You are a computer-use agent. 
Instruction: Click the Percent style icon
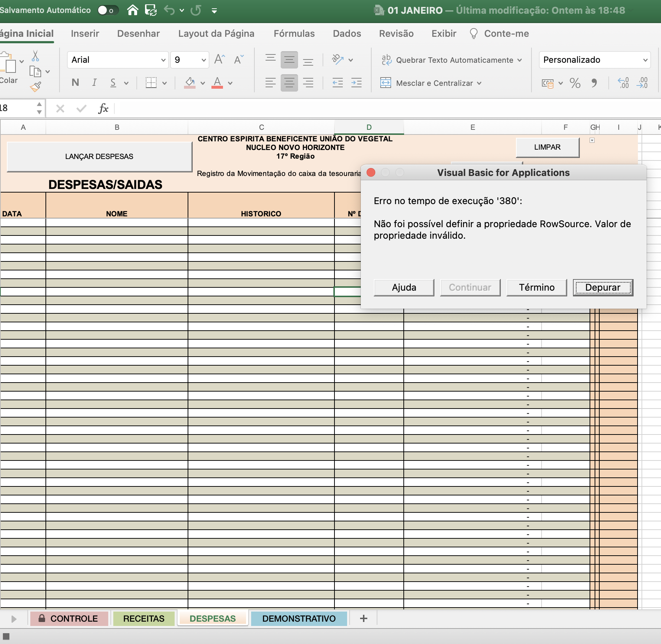pos(575,83)
